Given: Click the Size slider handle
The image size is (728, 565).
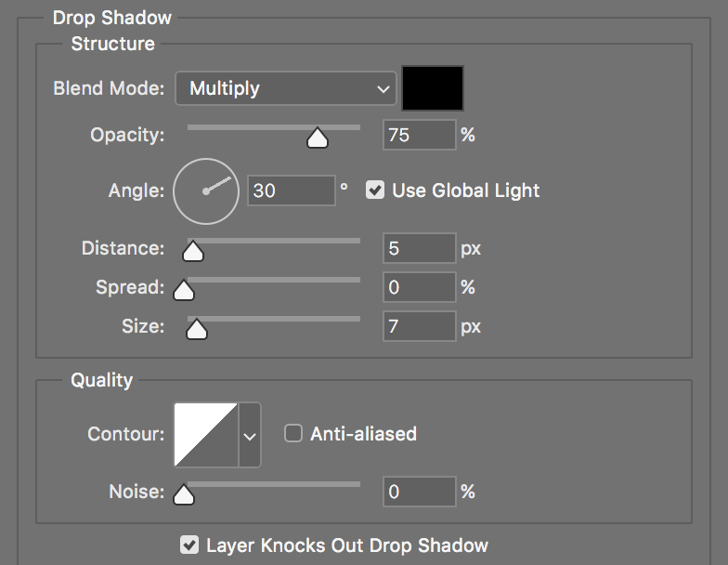Looking at the screenshot, I should pyautogui.click(x=197, y=329).
